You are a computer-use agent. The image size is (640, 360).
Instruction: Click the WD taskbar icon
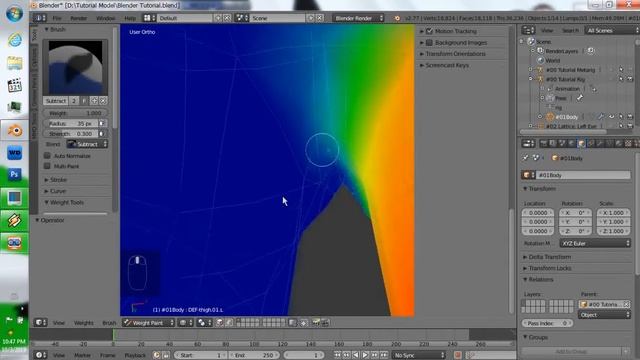pyautogui.click(x=14, y=153)
